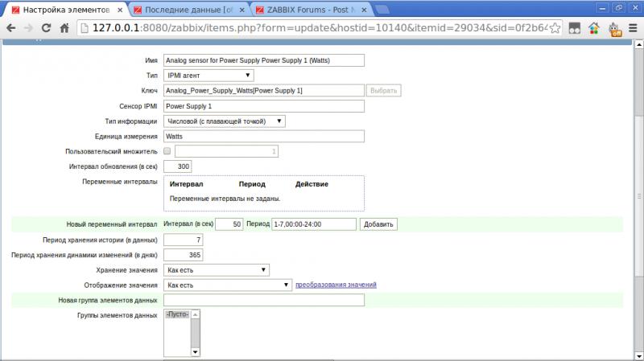
Task: Close the 'Настройка элементов' tab
Action: (x=120, y=10)
